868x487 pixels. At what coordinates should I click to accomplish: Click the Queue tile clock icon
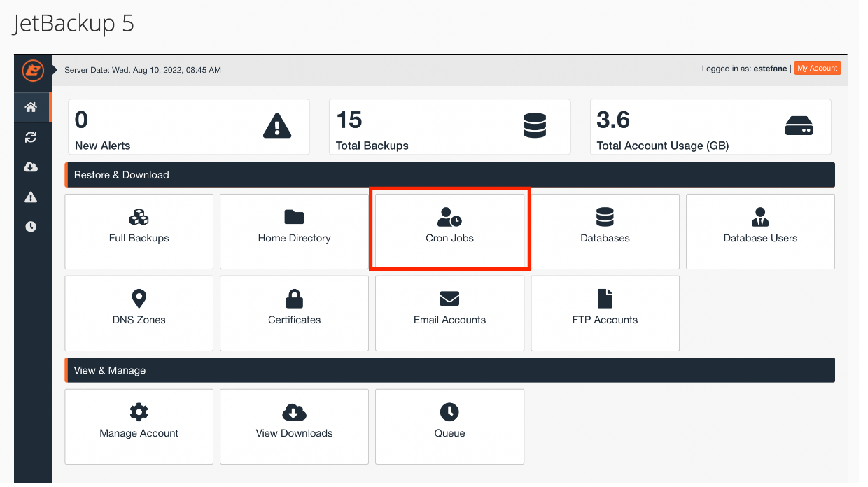pyautogui.click(x=449, y=411)
